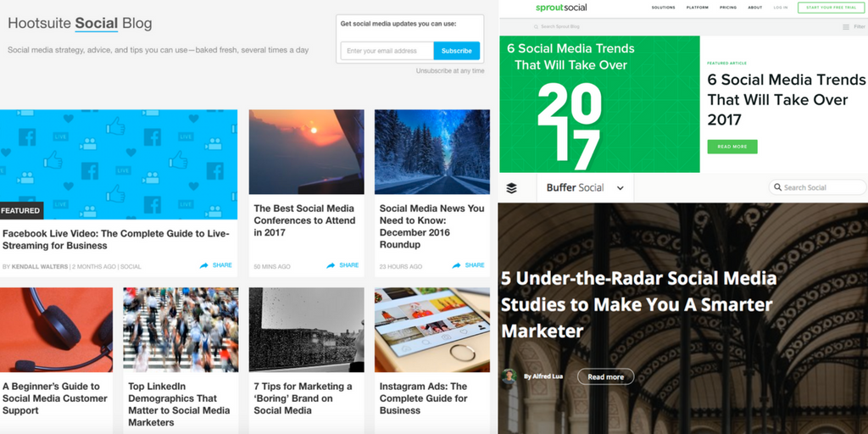Click the FEATURED ARTICLE label
This screenshot has width=868, height=434.
(x=726, y=63)
